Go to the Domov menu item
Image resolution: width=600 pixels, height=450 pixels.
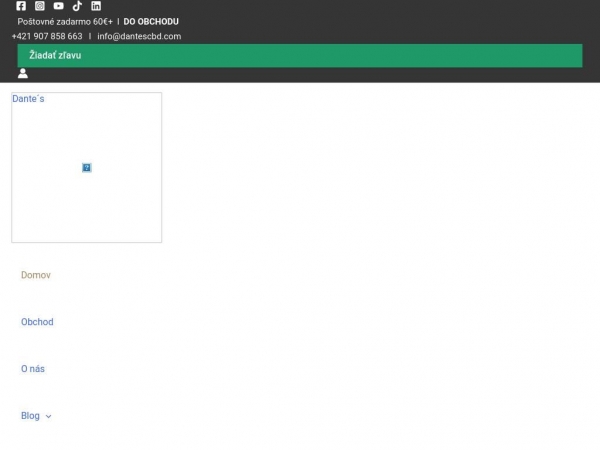[x=36, y=275]
